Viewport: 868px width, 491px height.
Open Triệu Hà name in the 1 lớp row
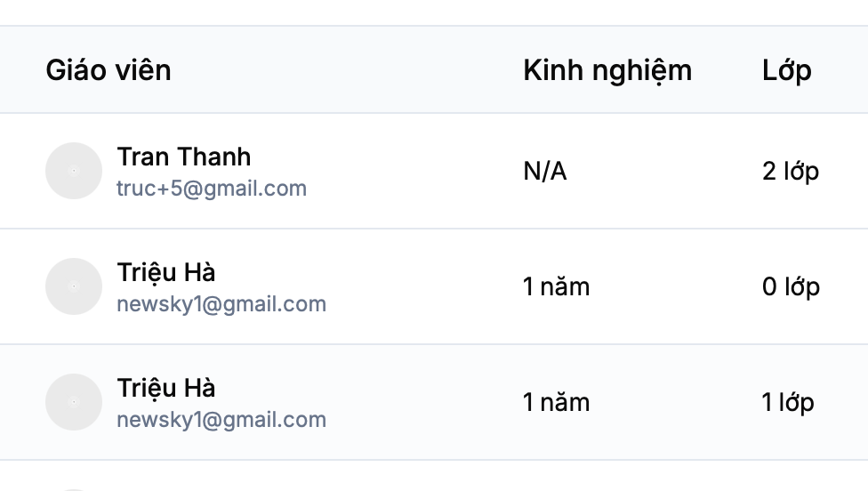[x=166, y=388]
